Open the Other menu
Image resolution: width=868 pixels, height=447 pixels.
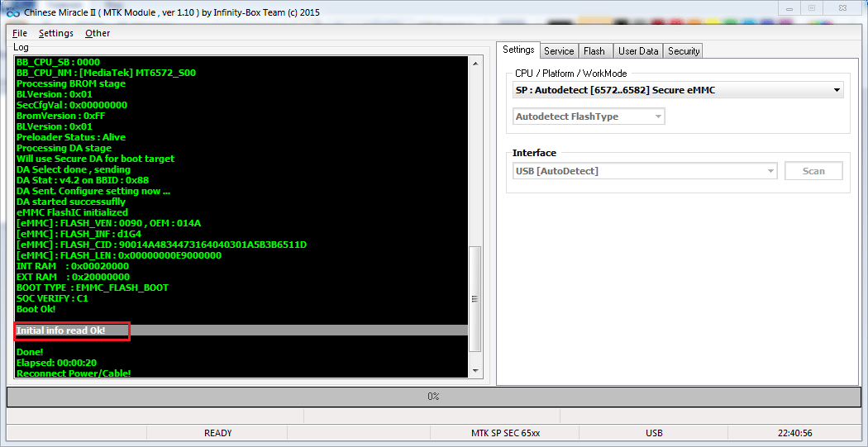click(x=98, y=33)
